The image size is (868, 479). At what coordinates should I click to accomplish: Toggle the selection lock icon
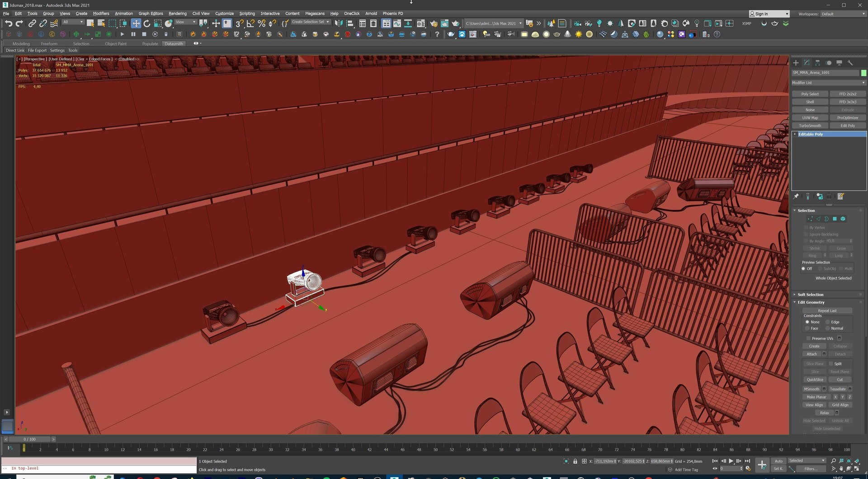[575, 461]
